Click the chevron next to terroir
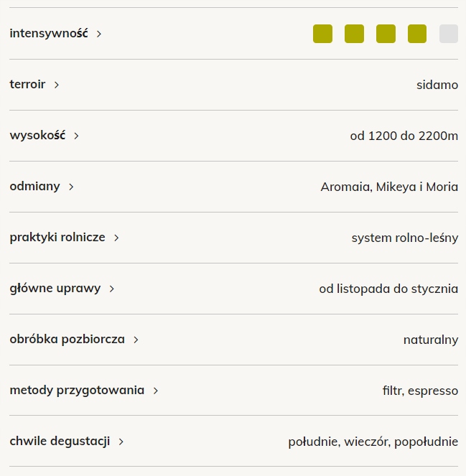Viewport: 466px width, 476px height. [x=57, y=85]
